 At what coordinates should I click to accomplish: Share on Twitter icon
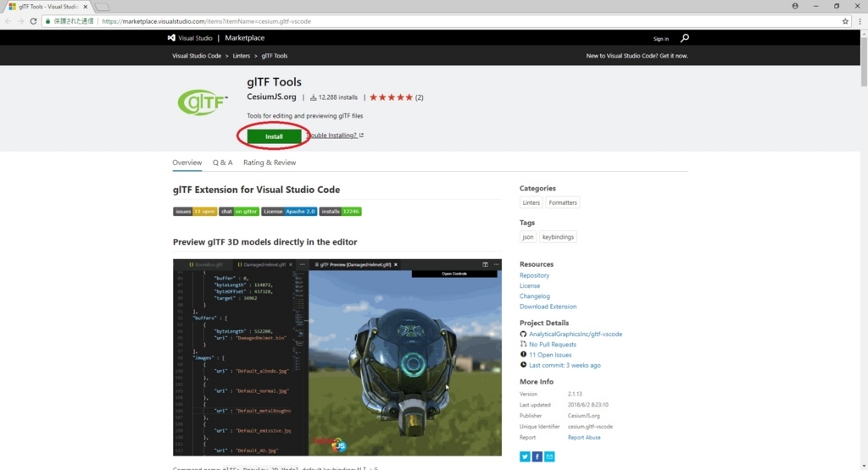(x=525, y=456)
